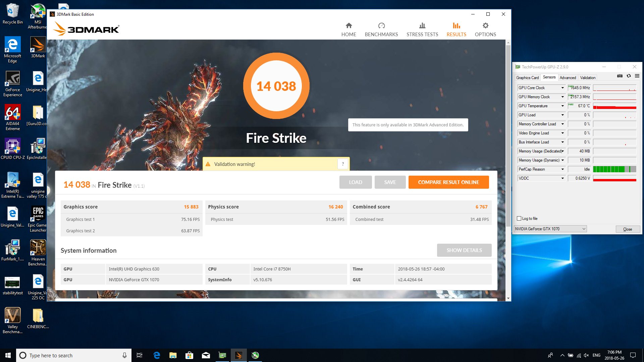644x362 pixels.
Task: Switch to the 3DMark taskbar icon
Action: pyautogui.click(x=238, y=355)
